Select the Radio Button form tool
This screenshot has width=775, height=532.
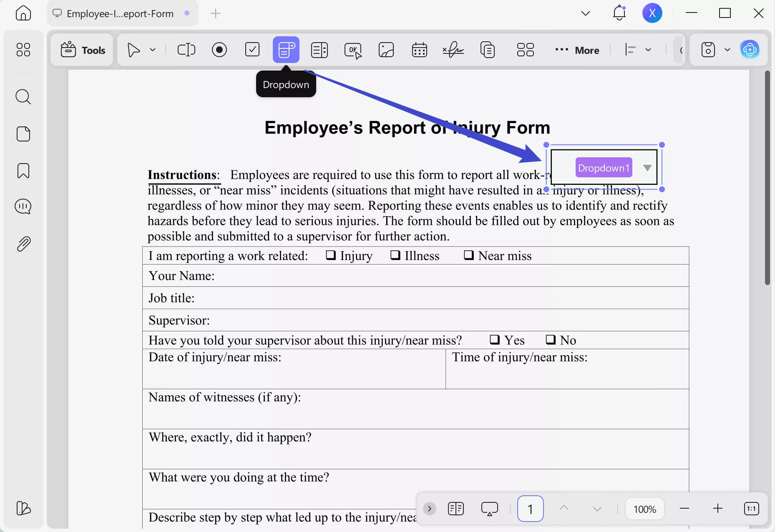click(x=219, y=50)
